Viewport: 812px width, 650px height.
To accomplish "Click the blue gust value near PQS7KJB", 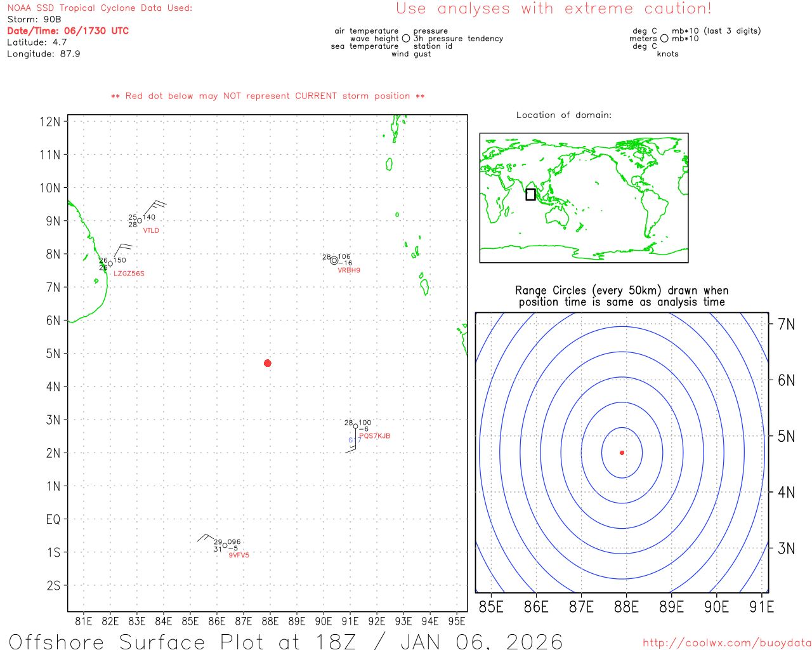I will click(x=354, y=441).
